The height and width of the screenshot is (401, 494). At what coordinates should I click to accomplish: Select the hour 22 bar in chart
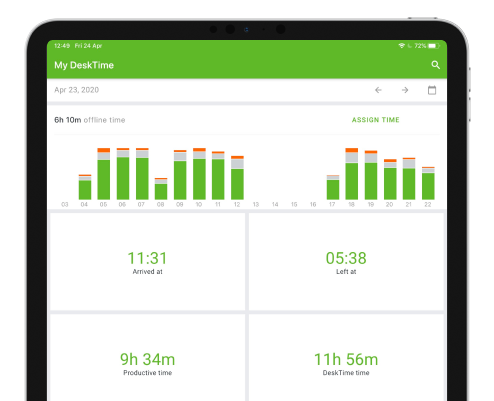[428, 183]
